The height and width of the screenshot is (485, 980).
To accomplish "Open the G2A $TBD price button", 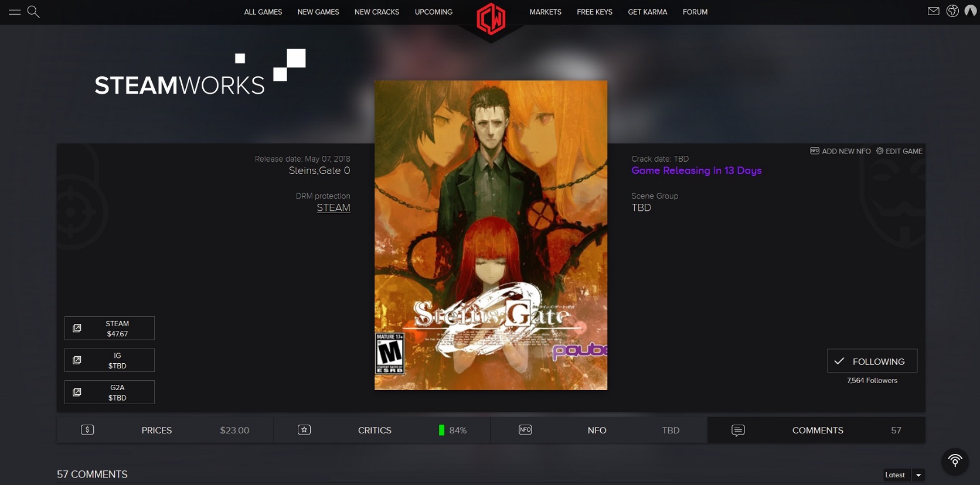I will pyautogui.click(x=110, y=392).
